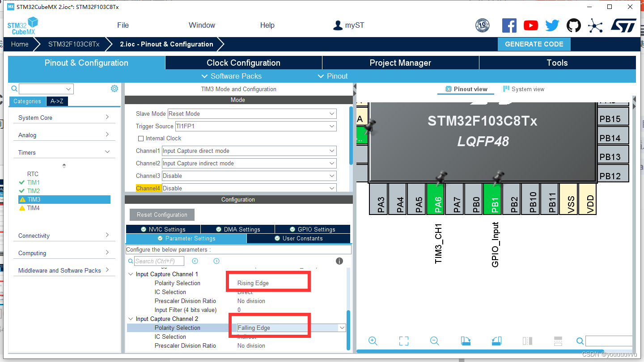644x362 pixels.
Task: Open the Trigger Source dropdown
Action: click(255, 126)
